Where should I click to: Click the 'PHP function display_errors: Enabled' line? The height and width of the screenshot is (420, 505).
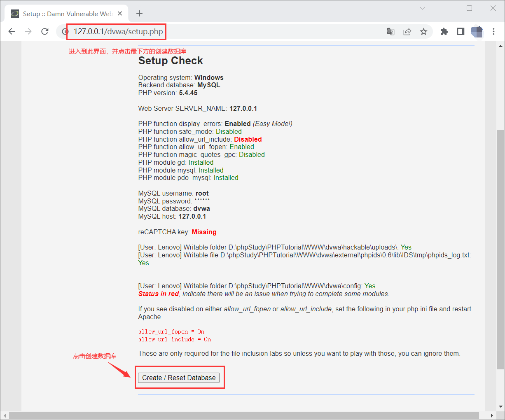[x=215, y=124]
